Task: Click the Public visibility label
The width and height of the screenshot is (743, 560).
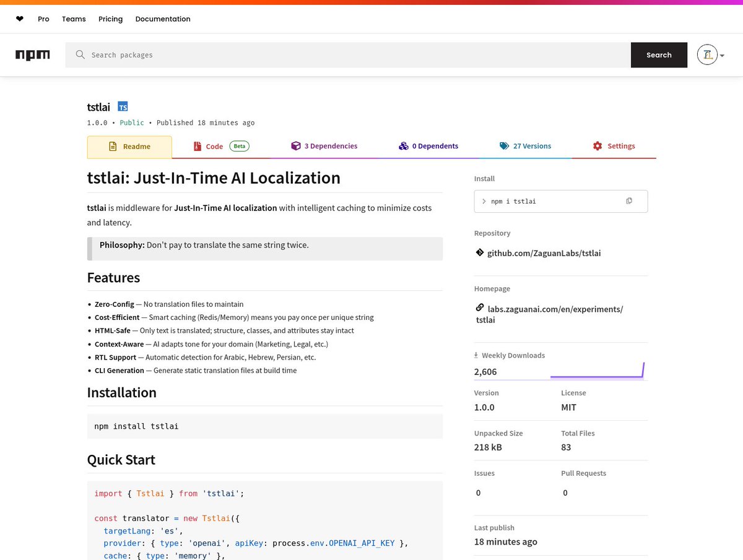Action: coord(132,123)
